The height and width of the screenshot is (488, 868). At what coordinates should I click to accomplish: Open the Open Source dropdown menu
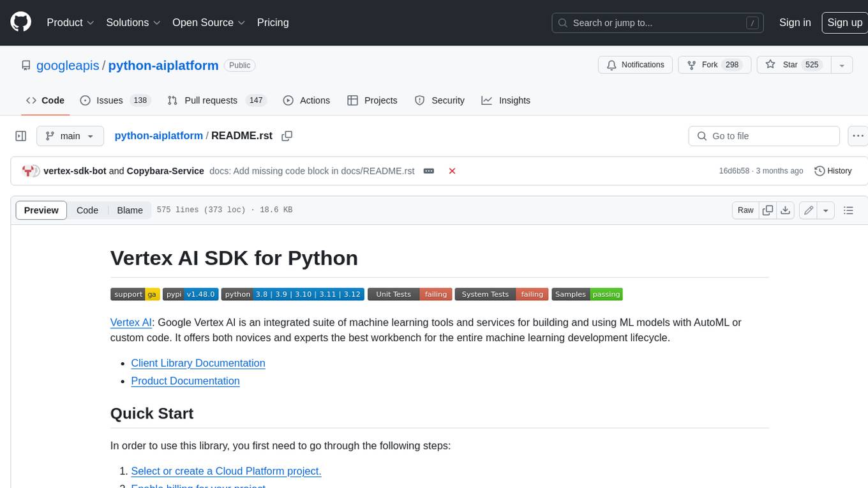209,22
